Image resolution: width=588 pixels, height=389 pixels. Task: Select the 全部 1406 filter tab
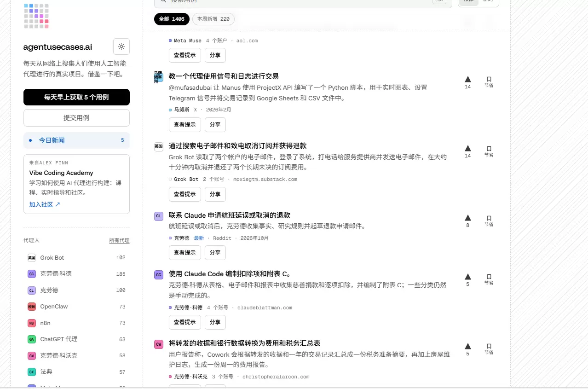(x=172, y=19)
